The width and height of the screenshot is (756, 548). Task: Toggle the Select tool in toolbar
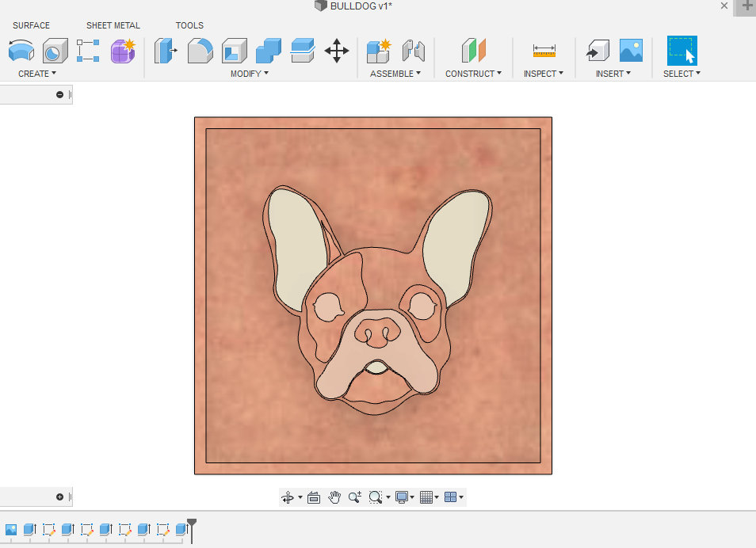click(682, 51)
